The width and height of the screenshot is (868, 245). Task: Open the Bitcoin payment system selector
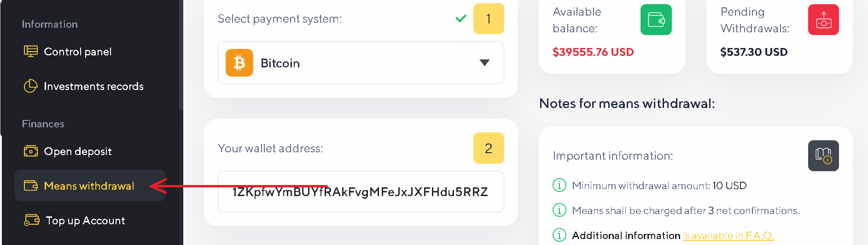(x=361, y=63)
